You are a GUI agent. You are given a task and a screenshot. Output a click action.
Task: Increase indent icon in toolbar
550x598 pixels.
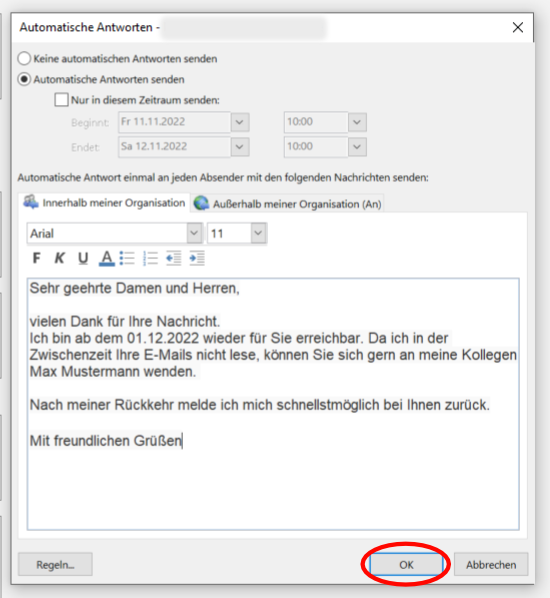(197, 258)
